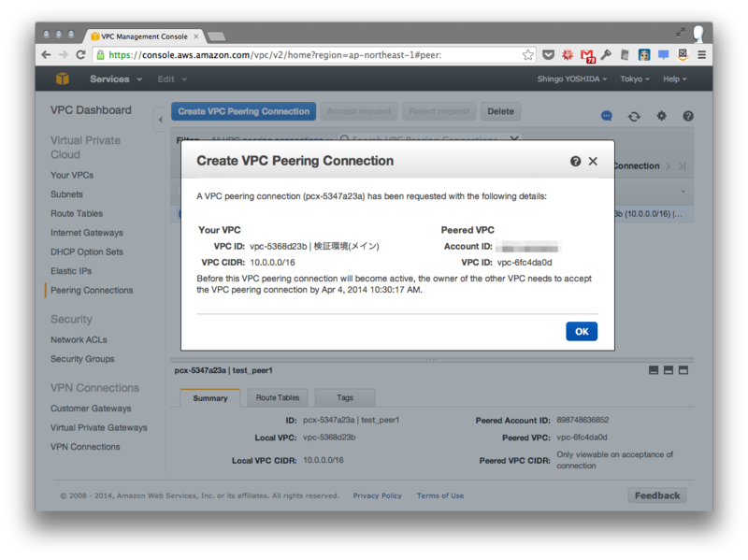Open the Tokyo region selector
Image resolution: width=748 pixels, height=560 pixels.
click(635, 79)
